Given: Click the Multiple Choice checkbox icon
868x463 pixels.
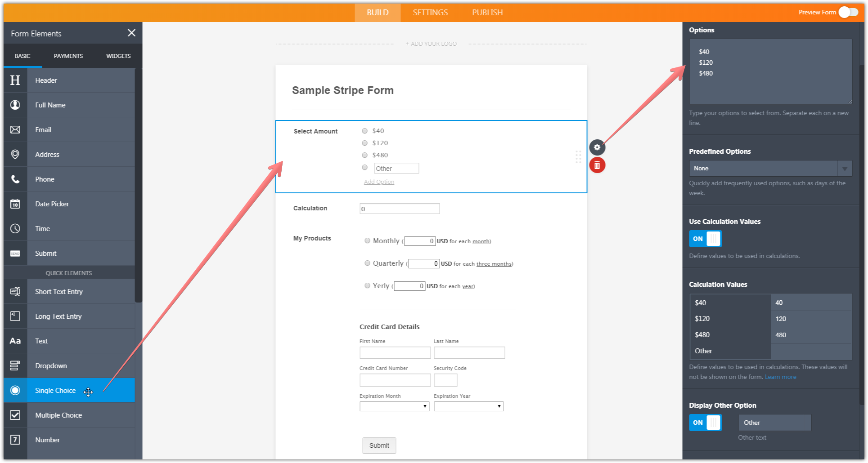Looking at the screenshot, I should pyautogui.click(x=15, y=415).
